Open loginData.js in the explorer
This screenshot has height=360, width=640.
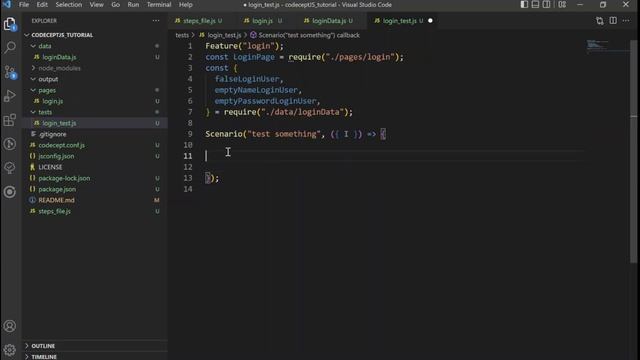click(59, 57)
